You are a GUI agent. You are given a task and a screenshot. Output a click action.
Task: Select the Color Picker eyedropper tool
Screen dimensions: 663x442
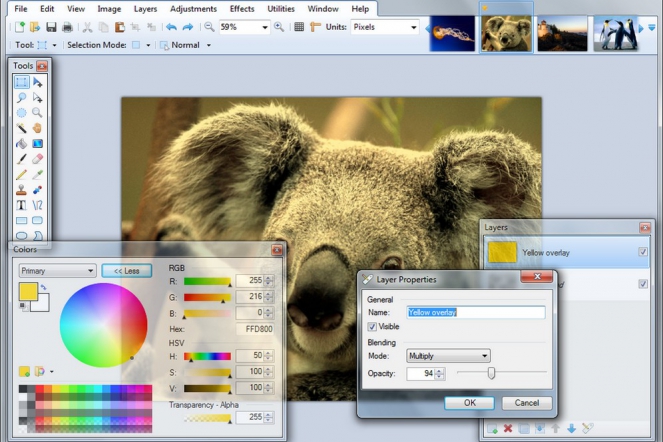point(37,174)
